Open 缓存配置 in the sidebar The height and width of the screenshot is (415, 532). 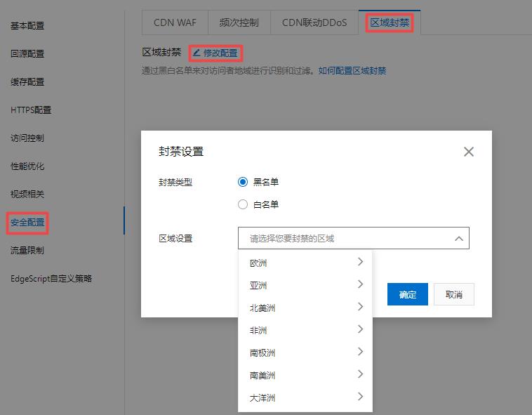(x=27, y=81)
